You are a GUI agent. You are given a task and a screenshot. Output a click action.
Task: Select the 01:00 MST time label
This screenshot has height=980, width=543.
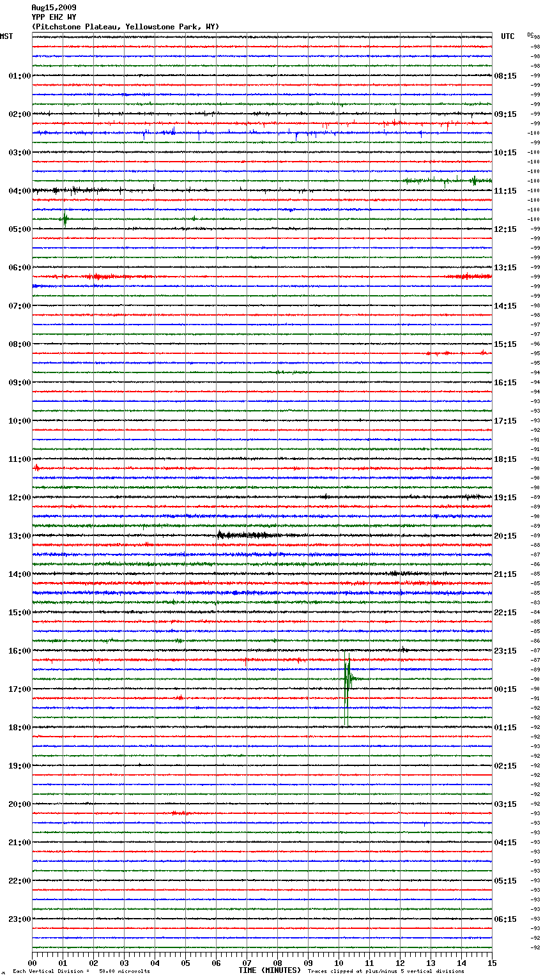pos(20,76)
